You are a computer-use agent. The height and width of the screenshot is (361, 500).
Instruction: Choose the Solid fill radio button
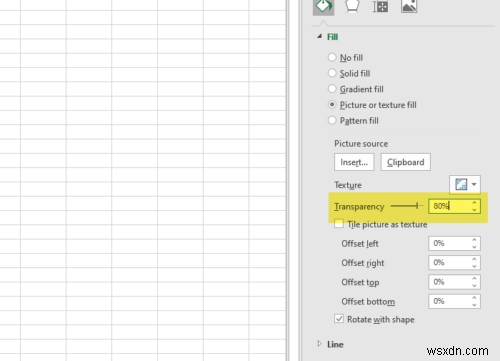pyautogui.click(x=332, y=73)
